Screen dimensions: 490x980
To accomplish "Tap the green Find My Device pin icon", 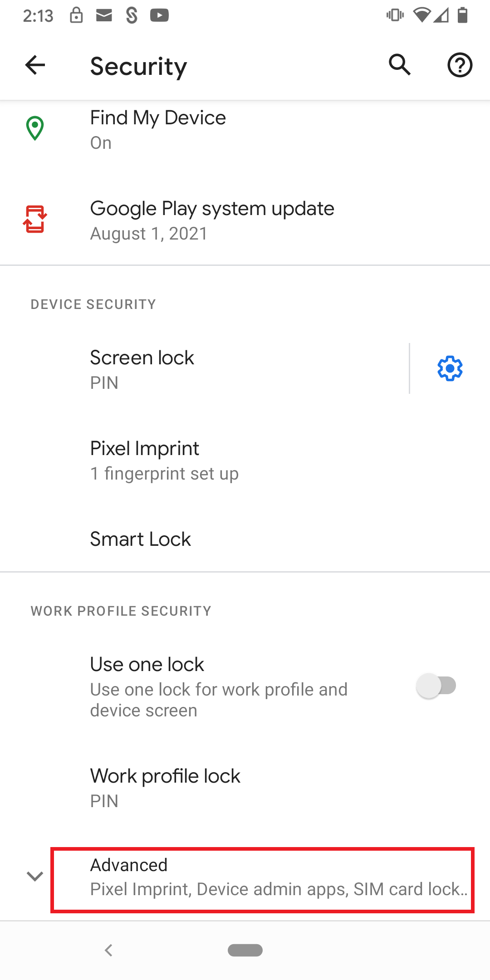I will point(35,128).
